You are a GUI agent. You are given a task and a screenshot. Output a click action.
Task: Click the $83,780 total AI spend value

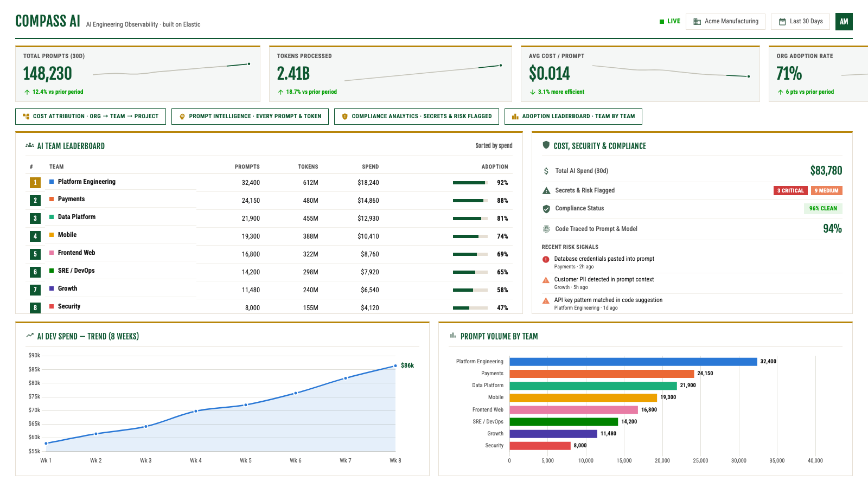click(826, 171)
